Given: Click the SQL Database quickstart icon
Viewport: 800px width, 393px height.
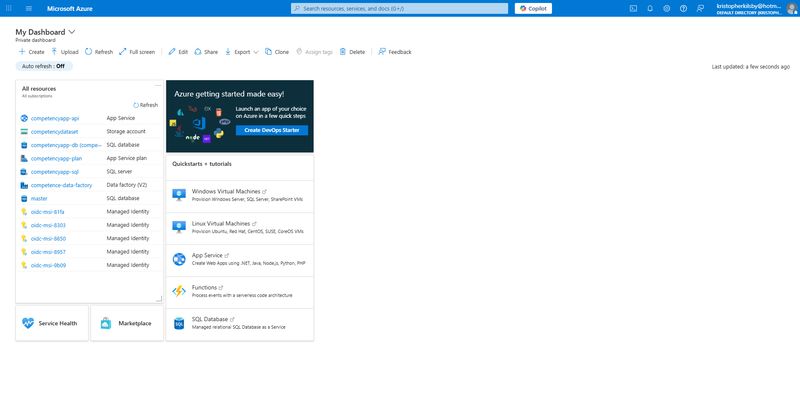Looking at the screenshot, I should click(179, 323).
